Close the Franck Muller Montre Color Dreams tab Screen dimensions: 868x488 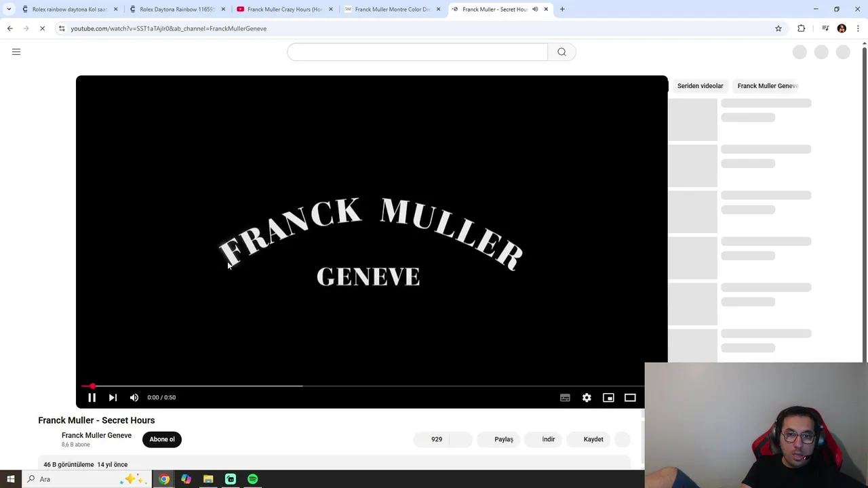click(438, 9)
